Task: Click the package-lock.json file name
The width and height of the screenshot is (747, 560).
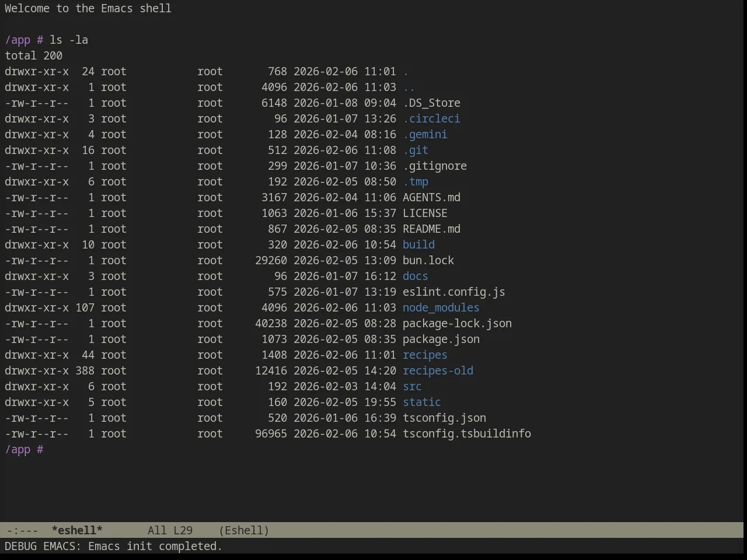Action: [x=457, y=323]
